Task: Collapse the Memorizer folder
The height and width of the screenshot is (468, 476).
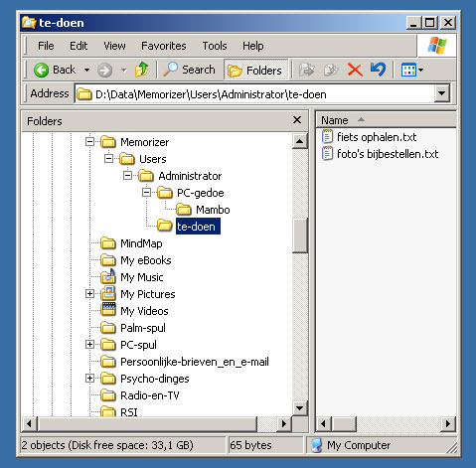Action: click(x=89, y=142)
